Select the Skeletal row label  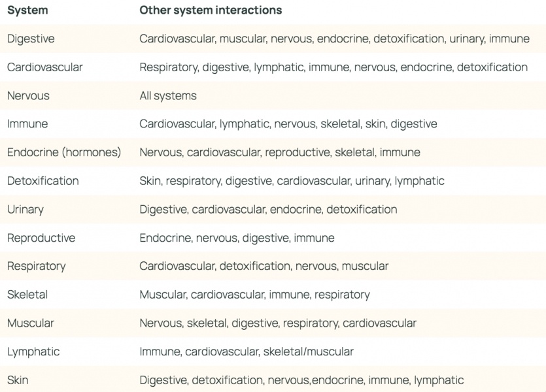(x=27, y=295)
